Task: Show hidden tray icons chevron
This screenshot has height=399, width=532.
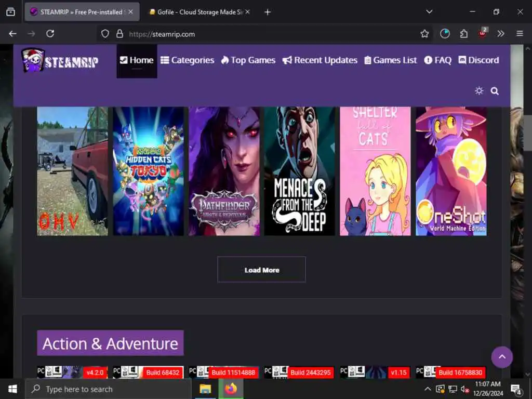Action: pos(428,389)
